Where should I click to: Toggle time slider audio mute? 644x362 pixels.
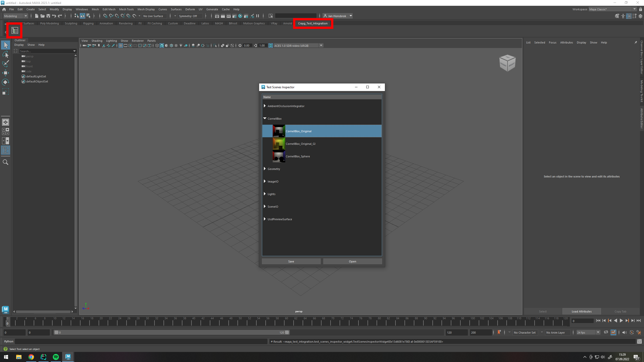tap(624, 332)
